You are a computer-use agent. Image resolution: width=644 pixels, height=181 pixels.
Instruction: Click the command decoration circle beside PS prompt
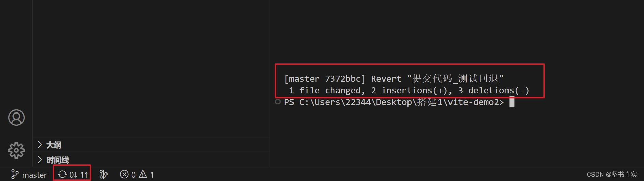pyautogui.click(x=278, y=102)
